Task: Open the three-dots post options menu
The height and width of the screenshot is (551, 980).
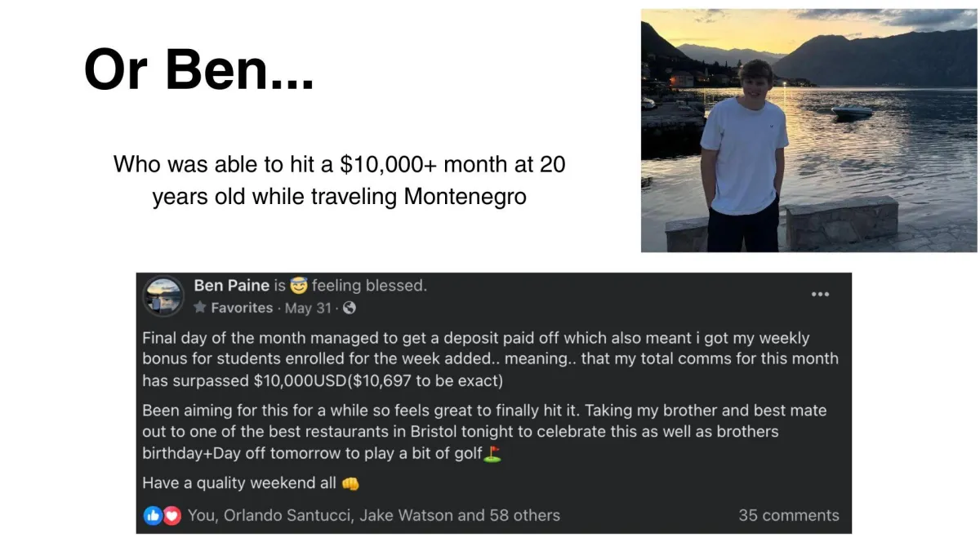Action: pos(819,294)
